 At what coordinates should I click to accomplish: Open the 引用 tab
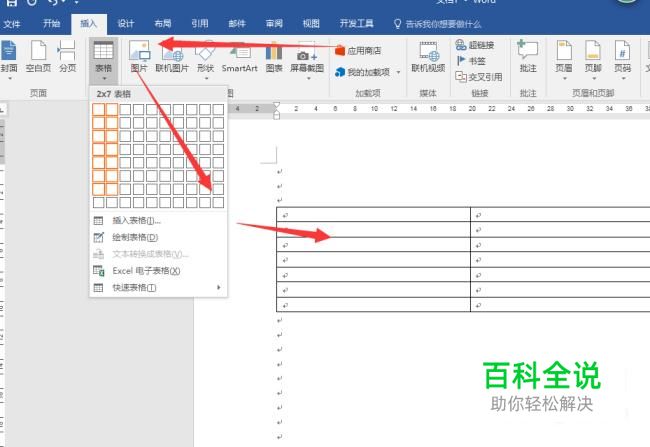click(x=200, y=24)
